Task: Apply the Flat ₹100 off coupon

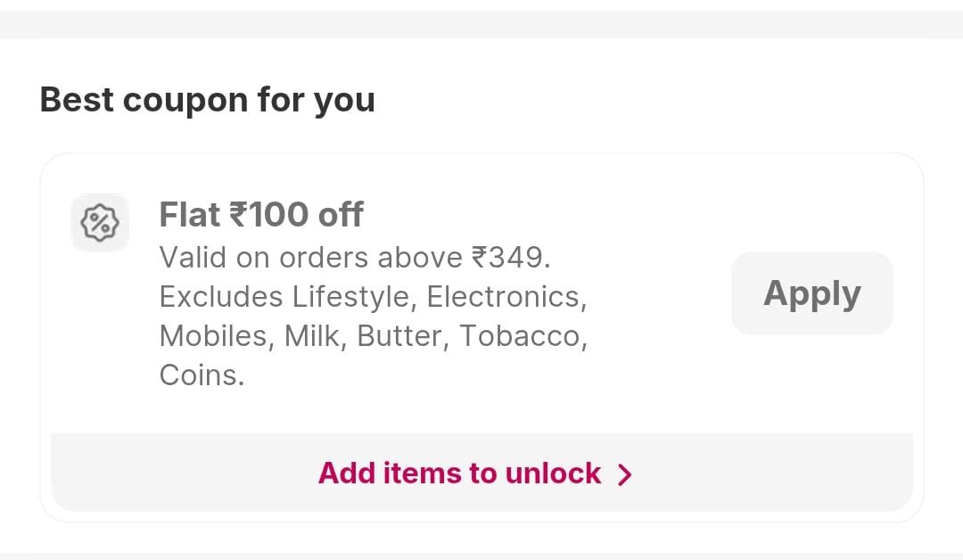Action: [811, 293]
